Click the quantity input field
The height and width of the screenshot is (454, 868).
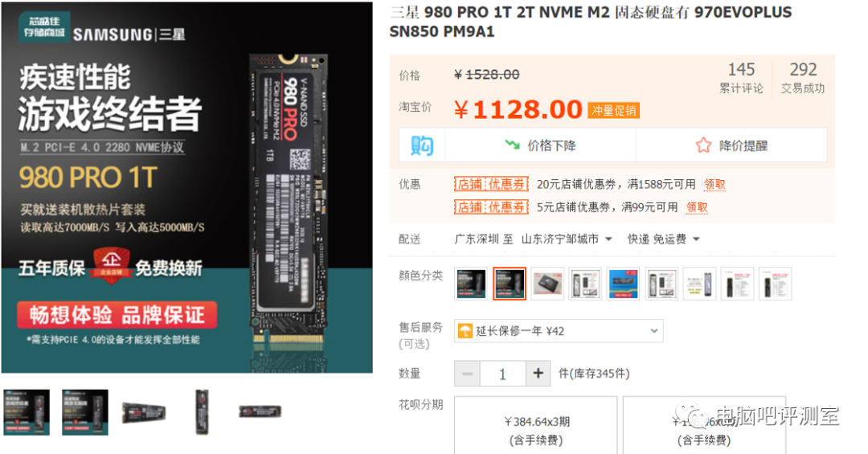click(x=502, y=374)
